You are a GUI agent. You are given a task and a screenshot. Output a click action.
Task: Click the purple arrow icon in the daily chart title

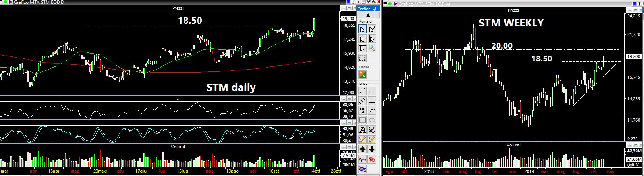pyautogui.click(x=10, y=2)
